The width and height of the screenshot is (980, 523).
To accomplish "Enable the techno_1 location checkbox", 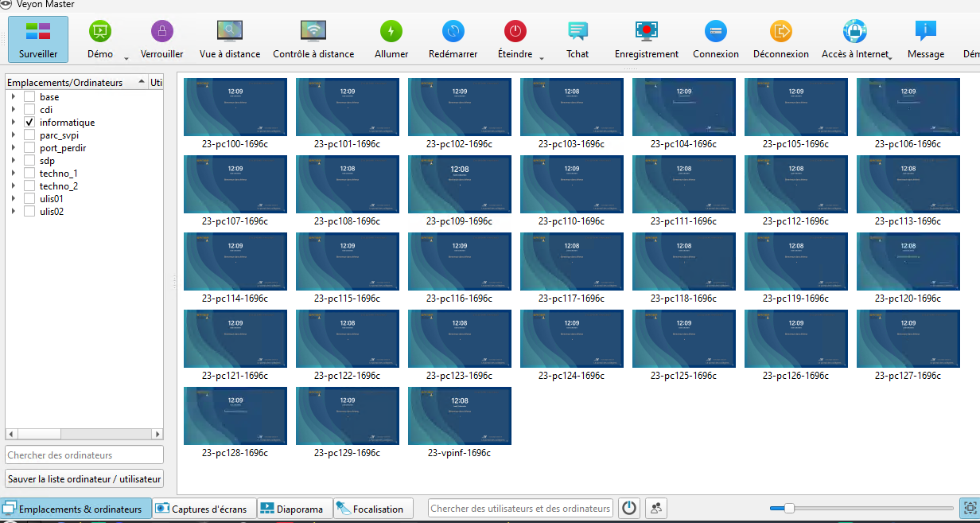I will 29,174.
